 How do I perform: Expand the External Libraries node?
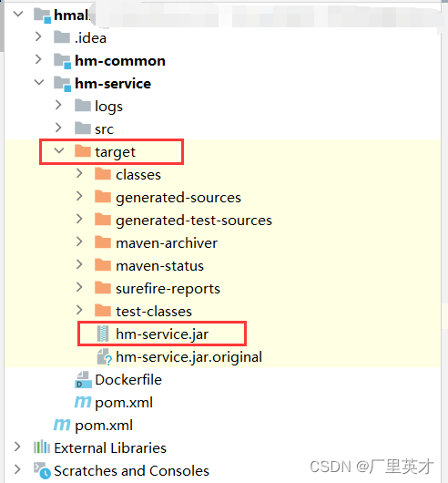(x=17, y=447)
